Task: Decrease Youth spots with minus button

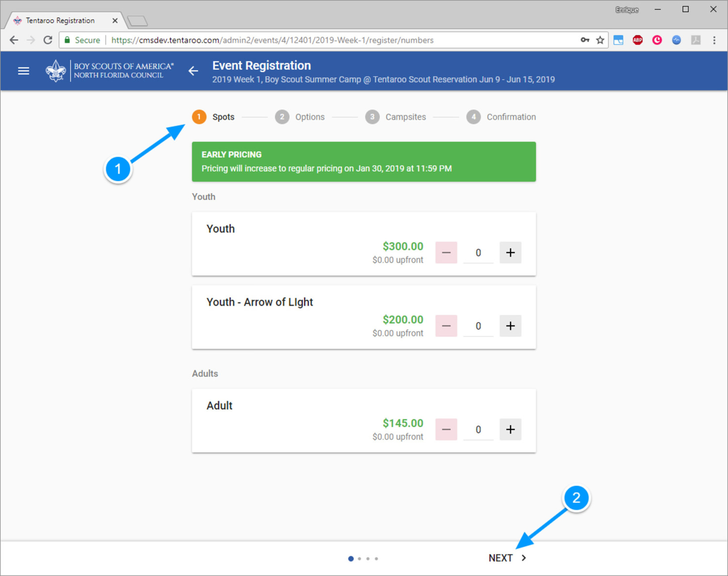Action: (x=446, y=252)
